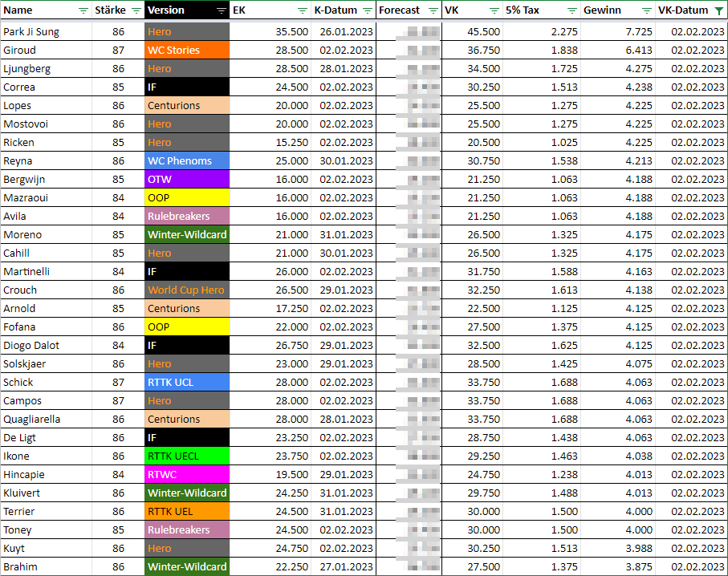Screen dimensions: 728x576
Task: Open the VK column filter dropdown
Action: tap(494, 10)
